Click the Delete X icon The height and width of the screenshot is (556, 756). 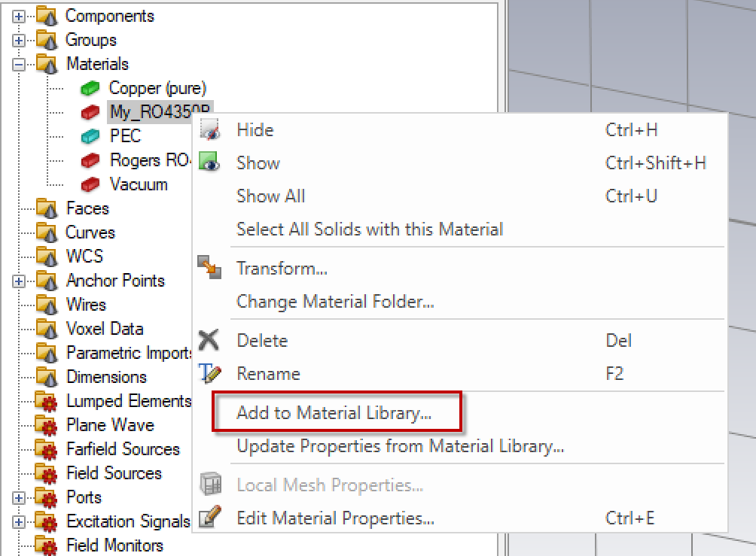(209, 341)
